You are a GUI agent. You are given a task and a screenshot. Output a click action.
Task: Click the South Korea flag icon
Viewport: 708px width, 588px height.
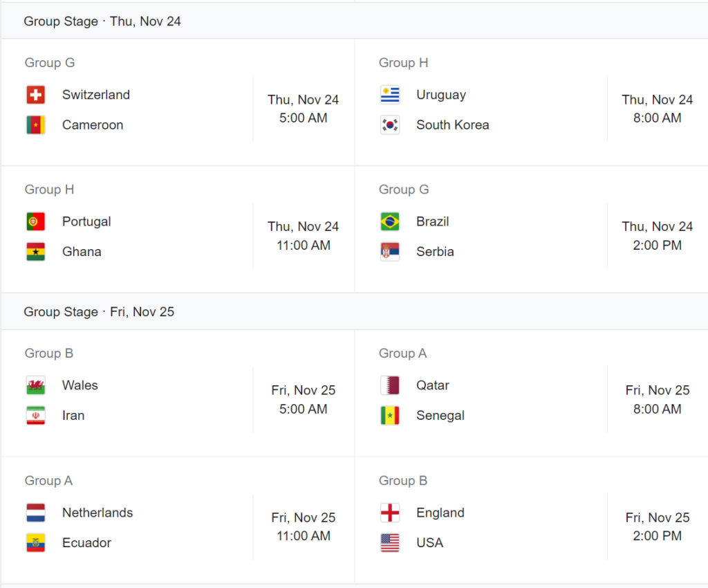[390, 125]
